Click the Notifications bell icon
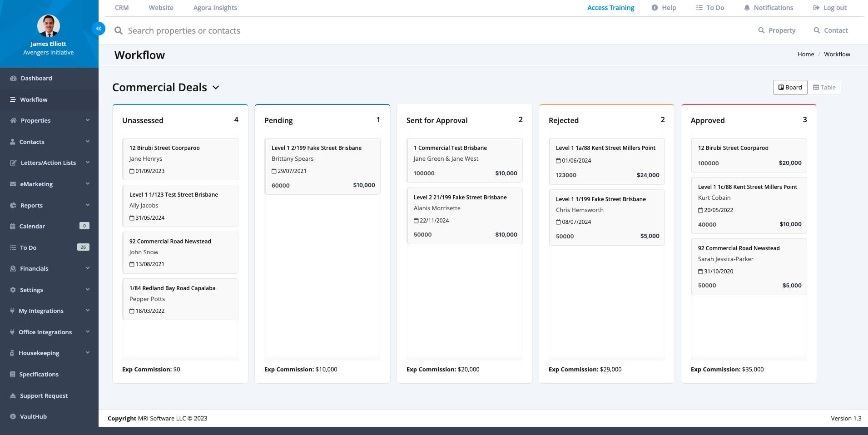Viewport: 868px width, 435px height. (x=747, y=8)
